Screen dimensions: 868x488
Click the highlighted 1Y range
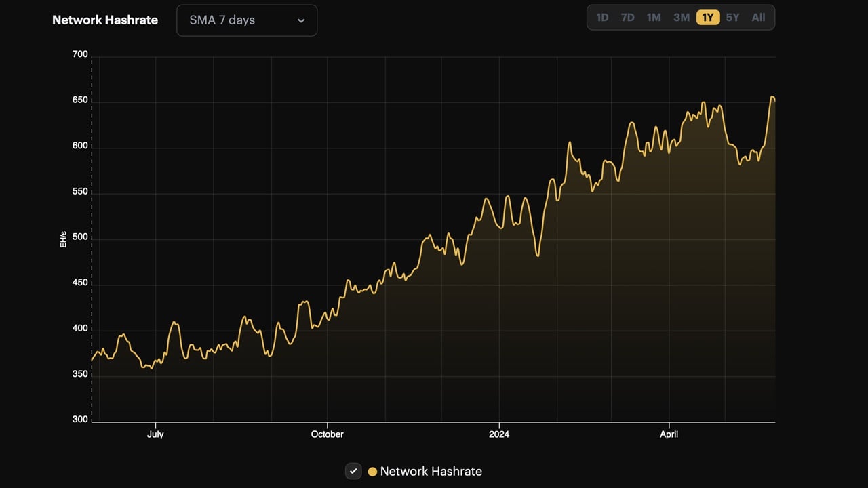[708, 18]
